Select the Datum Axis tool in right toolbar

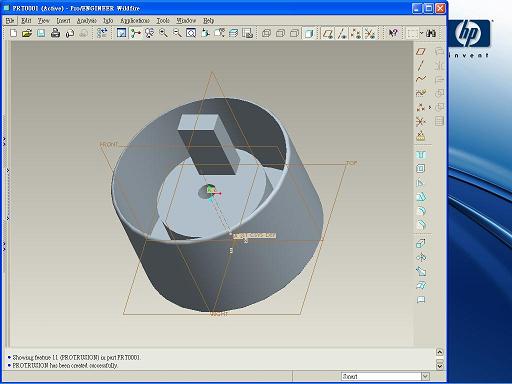421,65
